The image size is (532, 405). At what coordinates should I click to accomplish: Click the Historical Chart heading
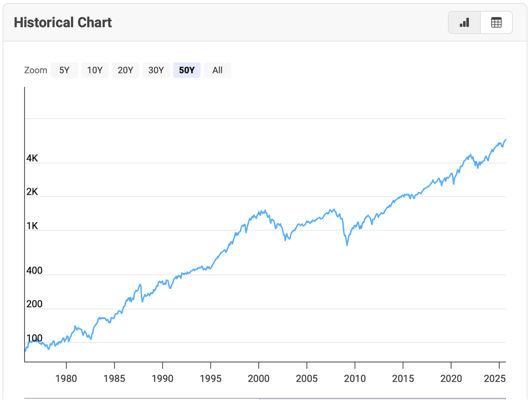tap(63, 22)
